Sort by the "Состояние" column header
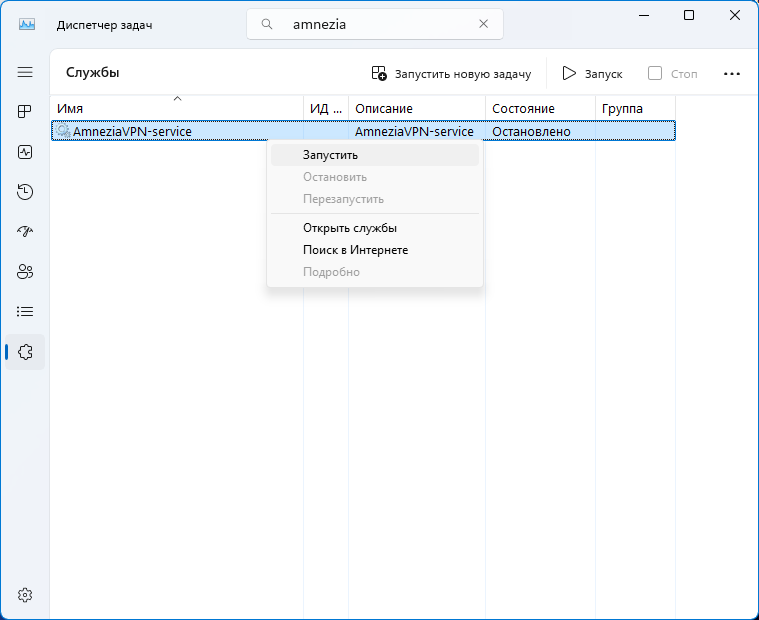Screen dimensions: 759x620 523,108
